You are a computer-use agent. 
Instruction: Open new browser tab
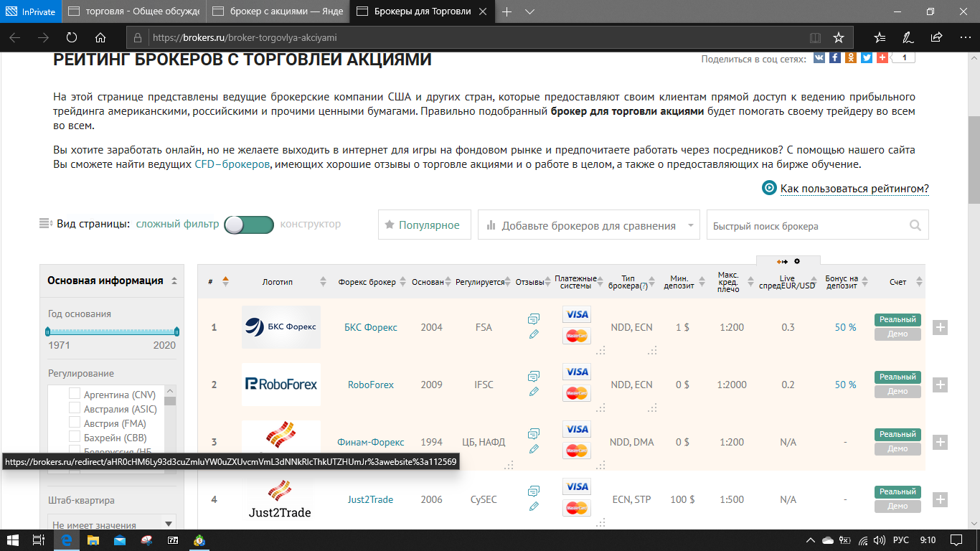(x=507, y=11)
